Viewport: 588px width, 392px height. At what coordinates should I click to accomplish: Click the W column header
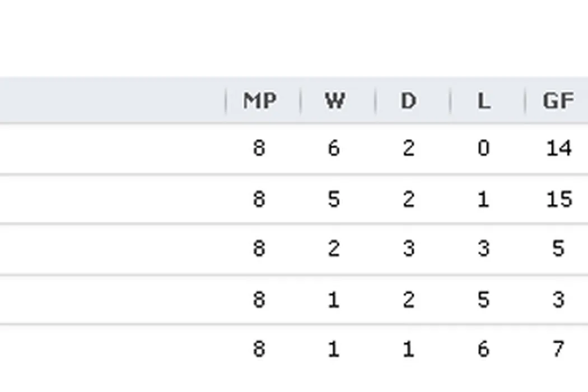(x=334, y=101)
